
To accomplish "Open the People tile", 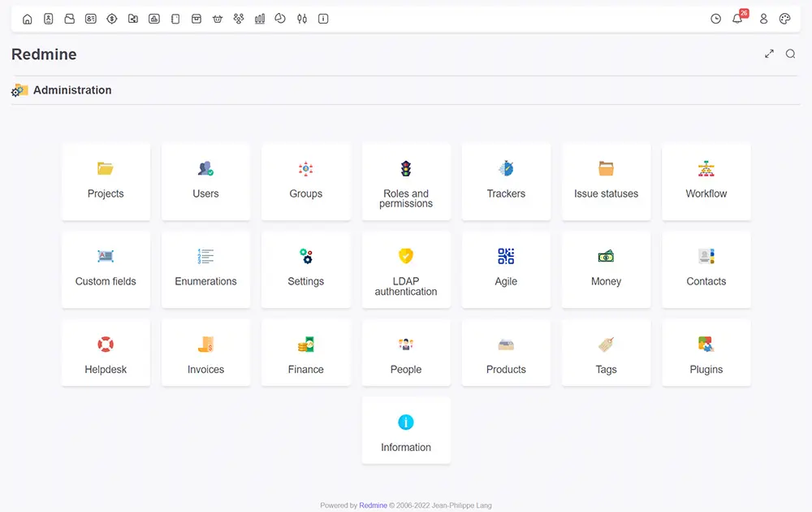I will click(406, 353).
